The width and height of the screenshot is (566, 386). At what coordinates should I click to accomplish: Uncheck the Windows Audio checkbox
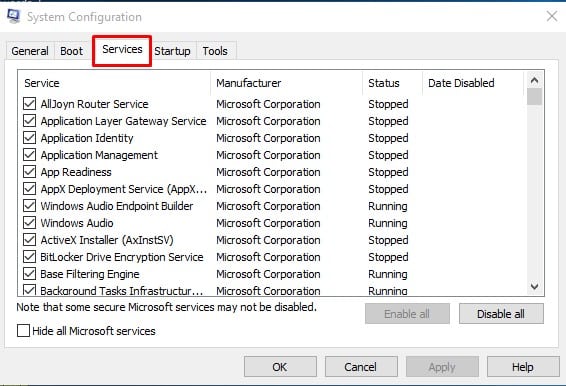pos(29,223)
